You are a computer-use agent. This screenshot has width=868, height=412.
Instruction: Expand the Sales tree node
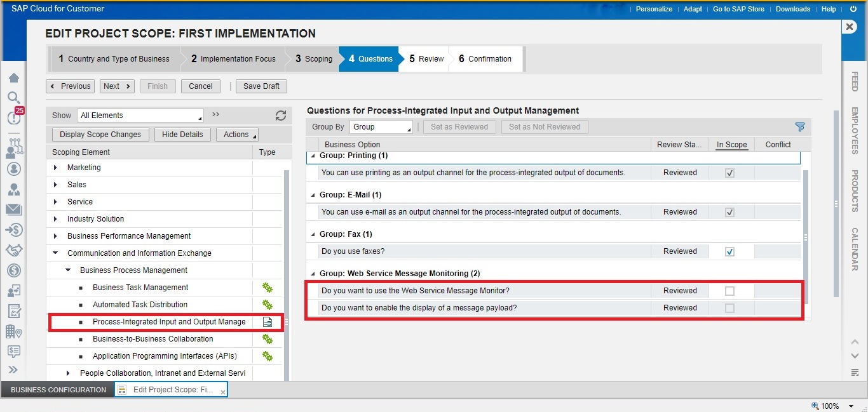56,185
